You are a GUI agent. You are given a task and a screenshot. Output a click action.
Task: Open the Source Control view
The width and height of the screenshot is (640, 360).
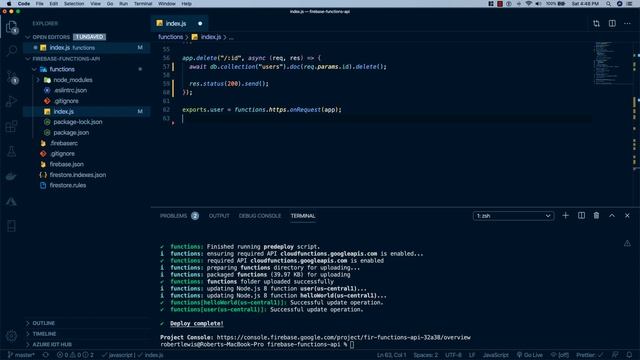[x=11, y=76]
